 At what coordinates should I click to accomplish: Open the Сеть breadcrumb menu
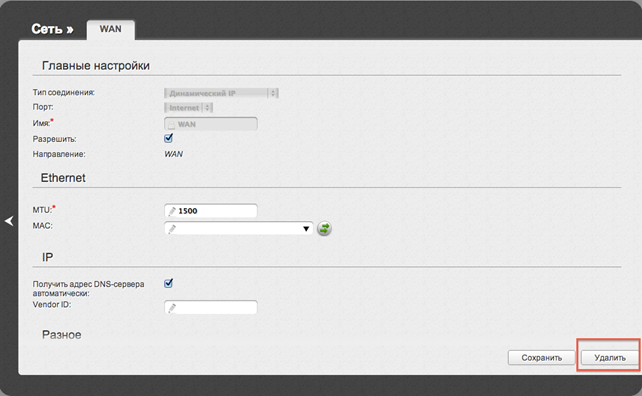click(52, 29)
